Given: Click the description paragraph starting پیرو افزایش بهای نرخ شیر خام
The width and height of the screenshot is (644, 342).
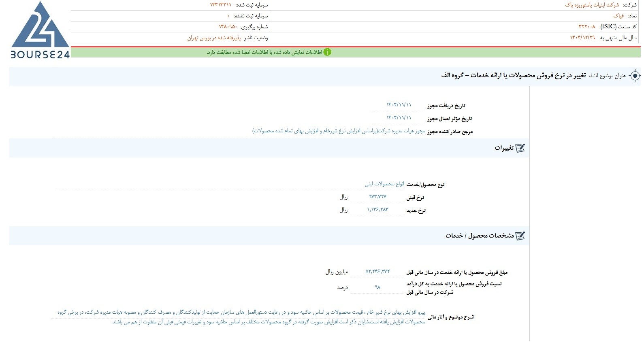Looking at the screenshot, I should coord(241,317).
